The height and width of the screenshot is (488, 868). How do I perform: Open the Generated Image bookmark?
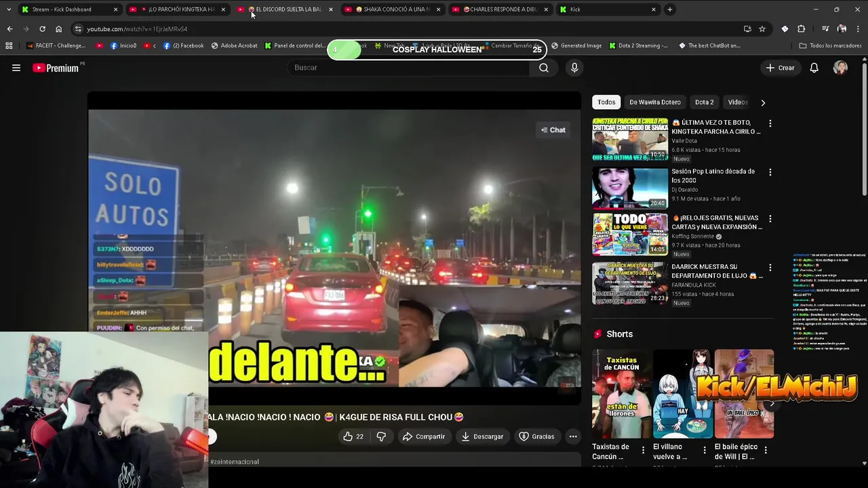coord(576,46)
